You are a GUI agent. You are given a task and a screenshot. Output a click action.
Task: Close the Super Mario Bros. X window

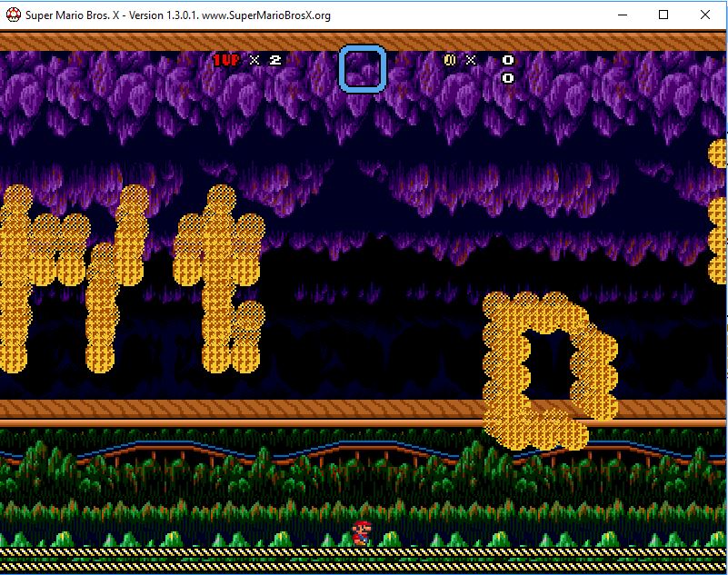(704, 15)
